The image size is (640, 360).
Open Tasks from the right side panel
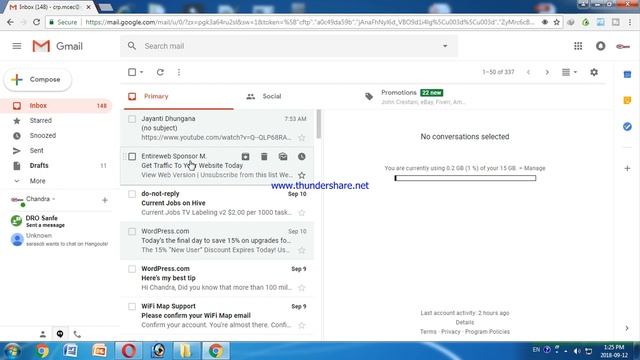click(627, 127)
